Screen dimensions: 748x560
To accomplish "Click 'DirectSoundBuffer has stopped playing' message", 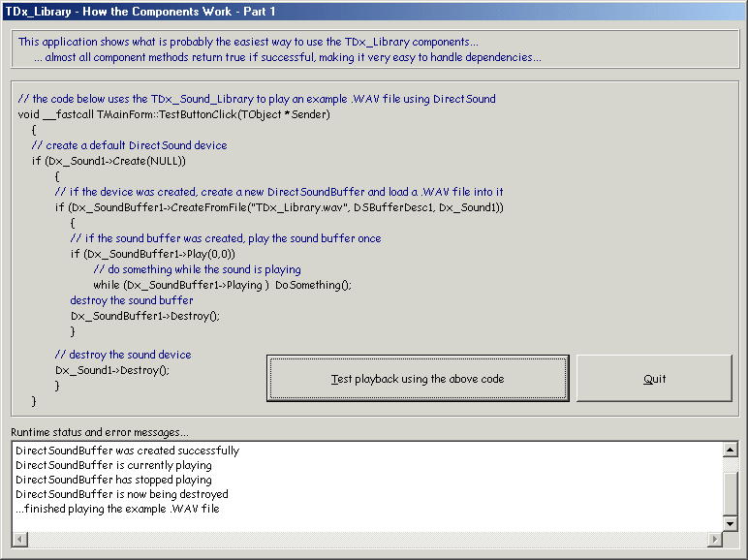I will point(113,480).
